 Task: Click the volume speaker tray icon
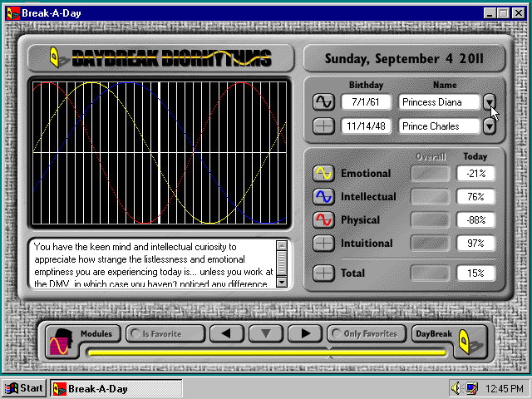[x=456, y=388]
